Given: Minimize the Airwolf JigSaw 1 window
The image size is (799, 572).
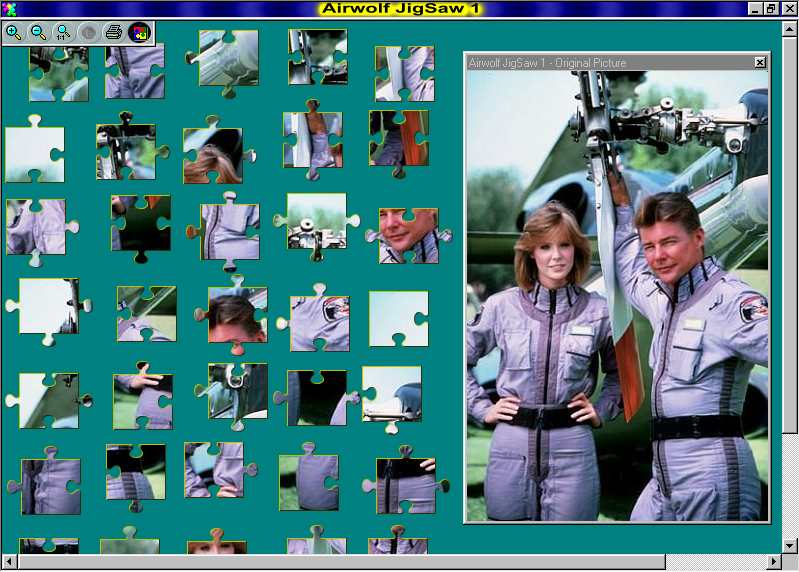Looking at the screenshot, I should coord(756,9).
